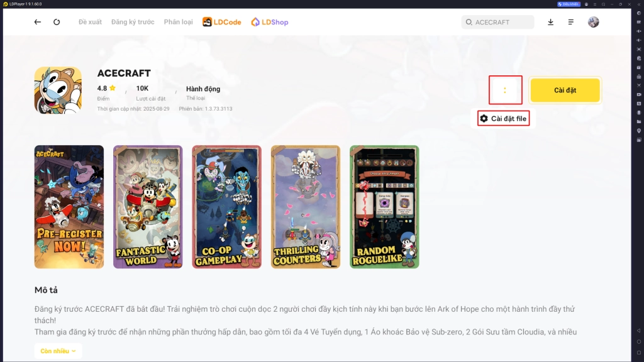Open the Đăng ký trước tab
Viewport: 644px width, 362px height.
pos(133,22)
